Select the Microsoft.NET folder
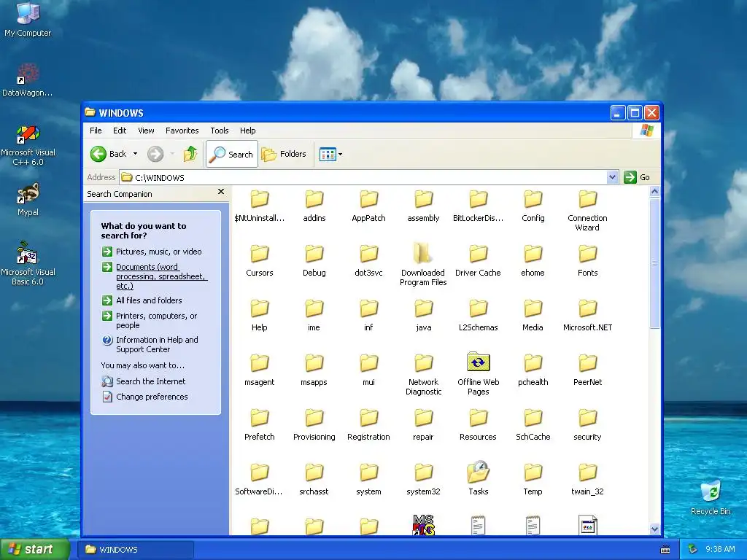747x560 pixels. tap(587, 315)
